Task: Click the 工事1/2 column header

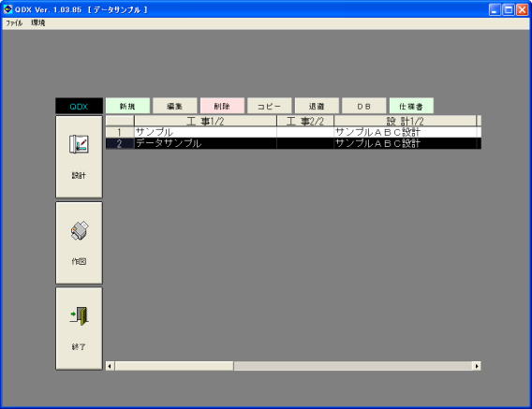Action: pyautogui.click(x=206, y=121)
